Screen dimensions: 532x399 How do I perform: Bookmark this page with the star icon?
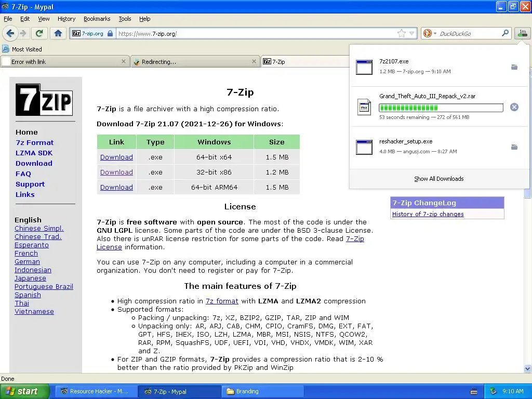[402, 33]
